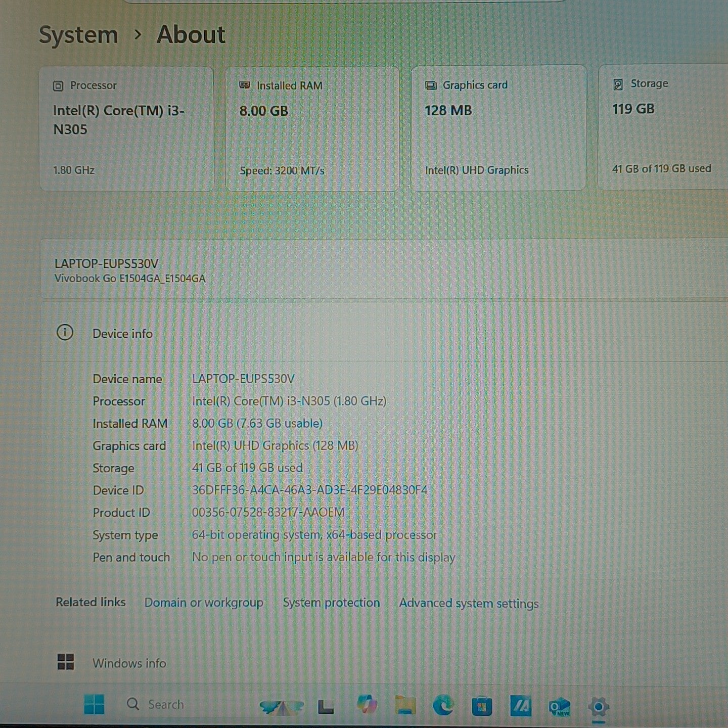Open the new Outlook app on the taskbar
Screen dimensions: 728x728
(x=559, y=706)
